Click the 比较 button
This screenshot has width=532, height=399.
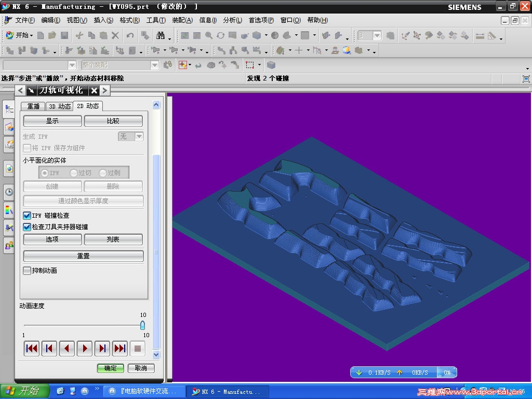pos(113,121)
